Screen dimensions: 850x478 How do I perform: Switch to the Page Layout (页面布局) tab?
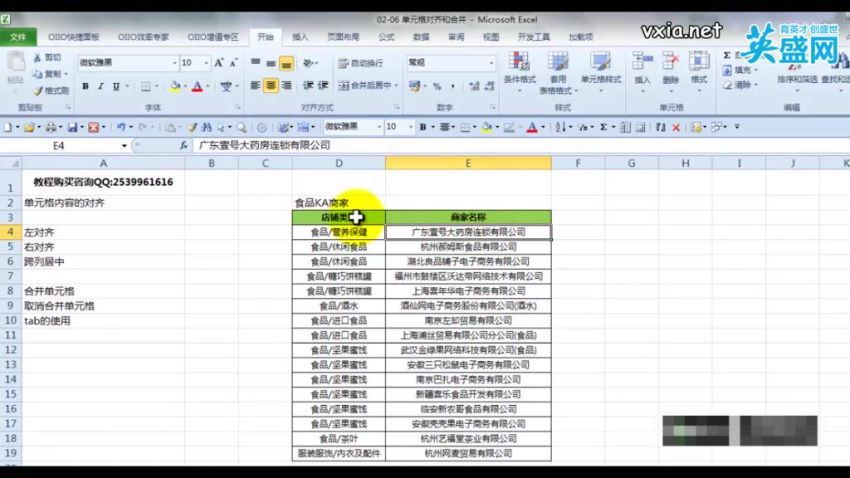343,37
